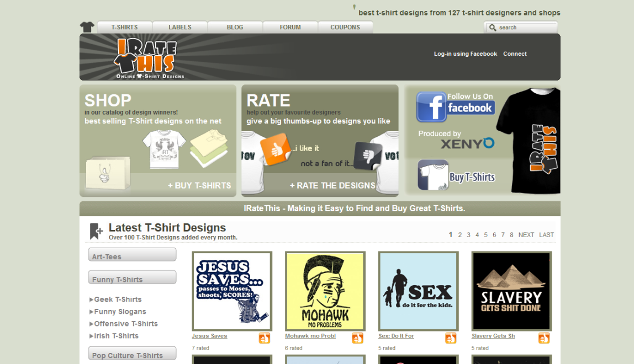Expand the Art-Tees category
The image size is (634, 364).
pos(132,255)
